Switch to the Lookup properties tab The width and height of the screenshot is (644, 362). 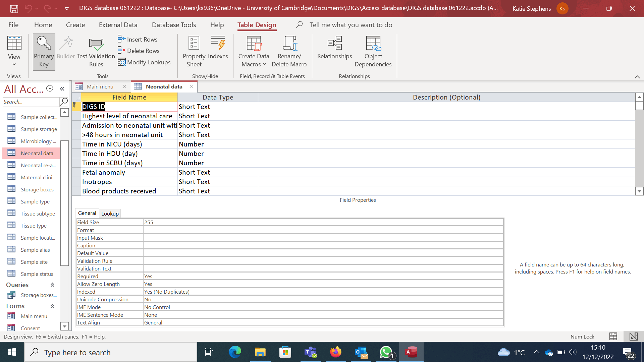tap(110, 214)
